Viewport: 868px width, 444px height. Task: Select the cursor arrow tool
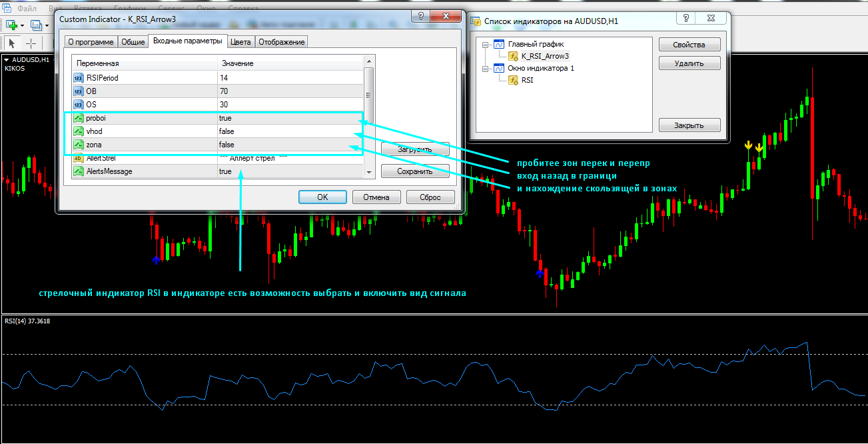coord(11,43)
